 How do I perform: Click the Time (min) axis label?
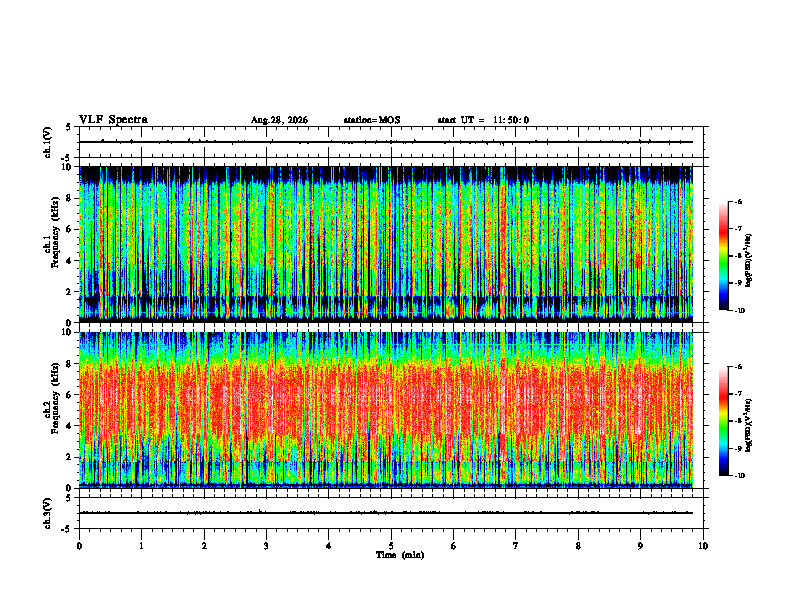(x=400, y=555)
